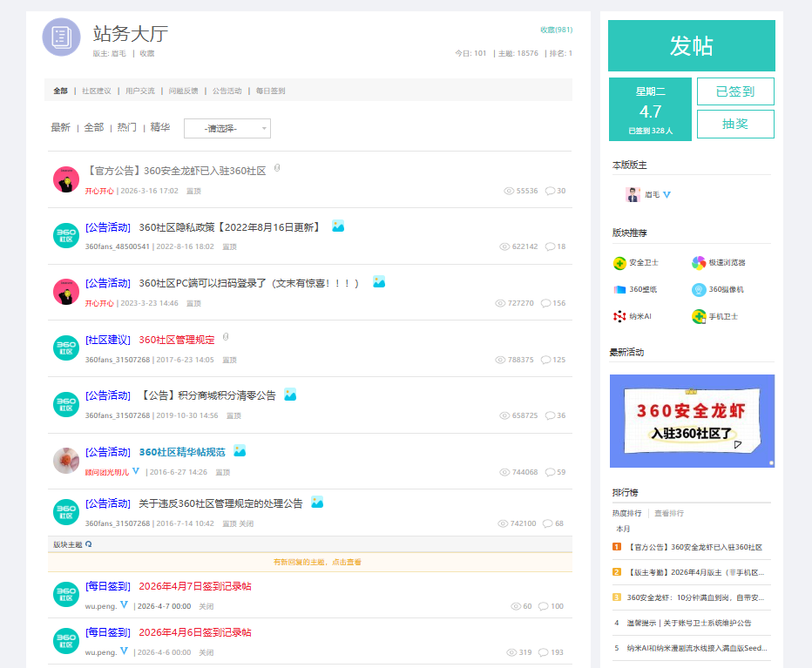This screenshot has width=812, height=668.
Task: Open the 安全卫士 board icon
Action: [x=619, y=263]
